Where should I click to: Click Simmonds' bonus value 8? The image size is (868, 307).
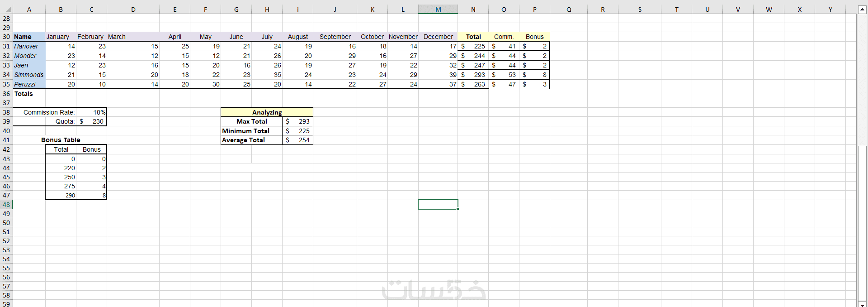point(535,75)
